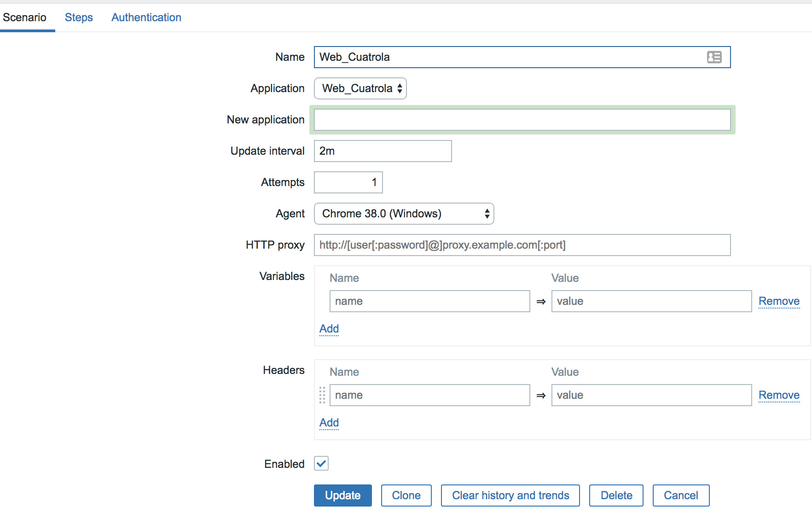
Task: Click the Clone button
Action: pyautogui.click(x=406, y=496)
